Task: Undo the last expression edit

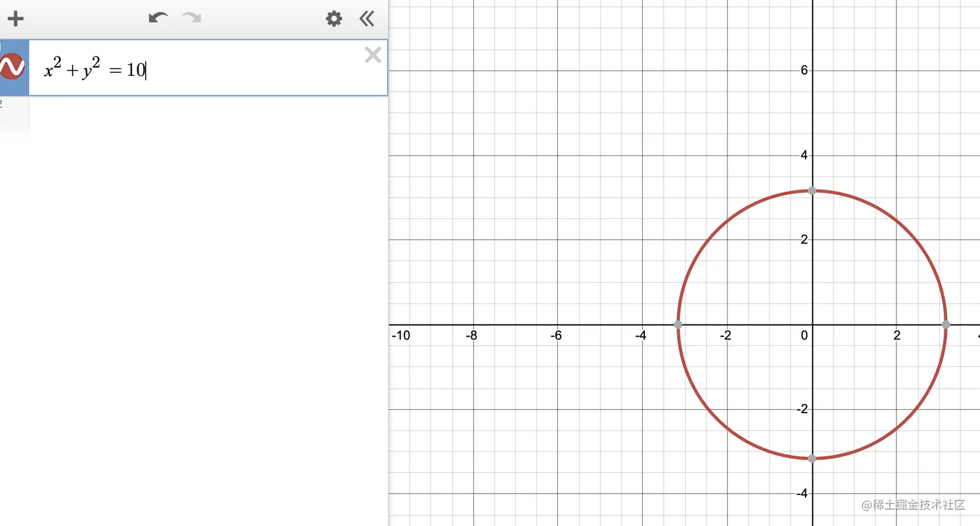Action: [x=158, y=17]
